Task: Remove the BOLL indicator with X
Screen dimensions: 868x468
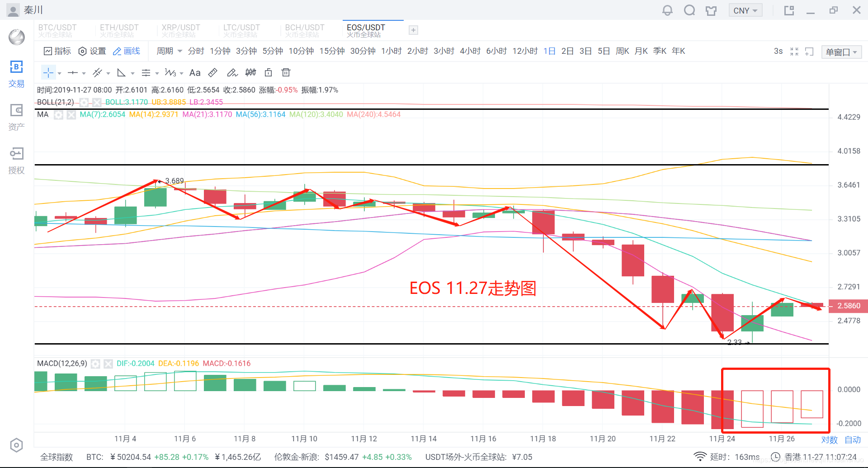Action: click(x=96, y=102)
